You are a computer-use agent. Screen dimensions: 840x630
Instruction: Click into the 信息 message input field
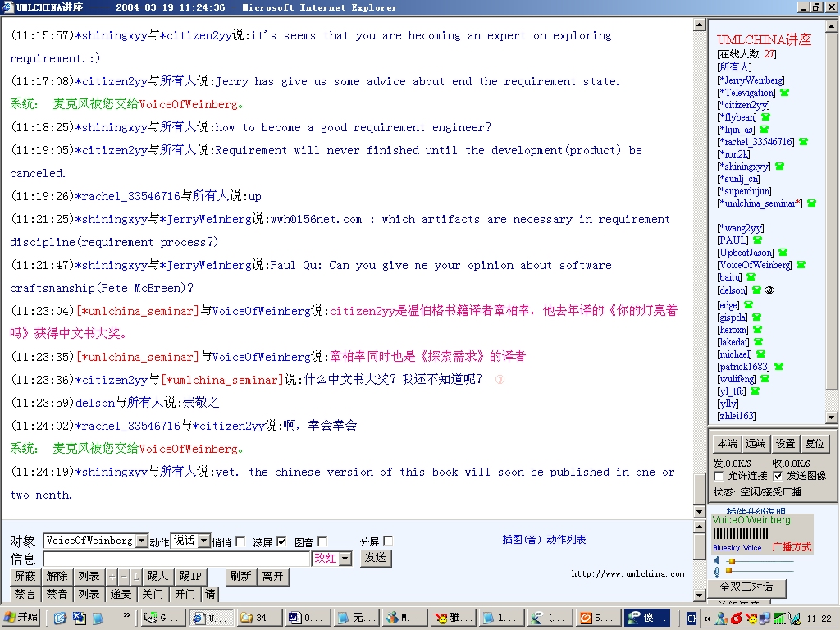point(176,559)
